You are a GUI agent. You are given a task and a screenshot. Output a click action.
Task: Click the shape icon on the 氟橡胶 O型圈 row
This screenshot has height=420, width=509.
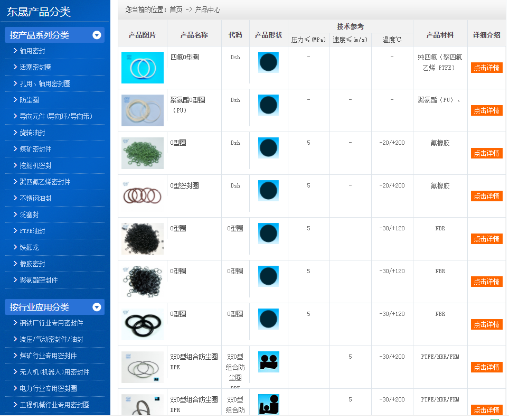(268, 147)
